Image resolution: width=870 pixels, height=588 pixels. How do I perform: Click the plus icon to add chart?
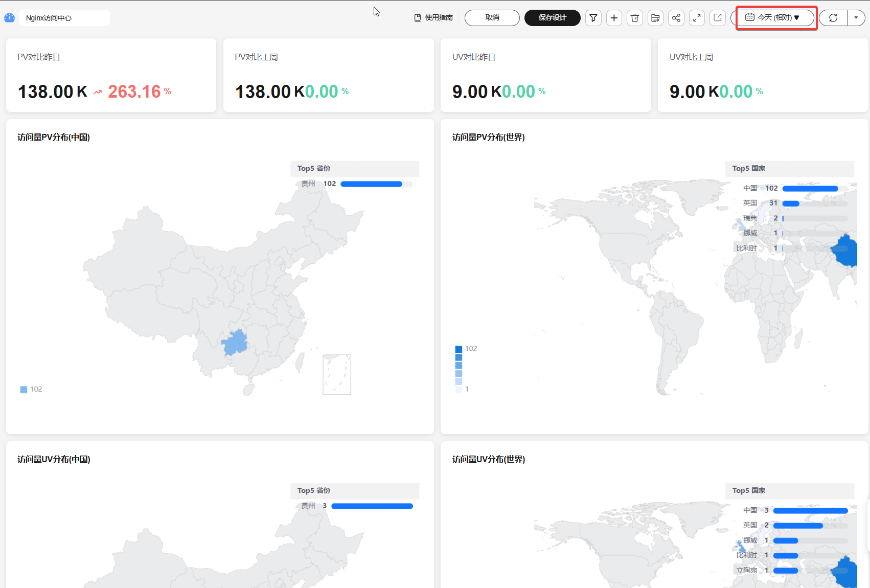click(x=614, y=18)
